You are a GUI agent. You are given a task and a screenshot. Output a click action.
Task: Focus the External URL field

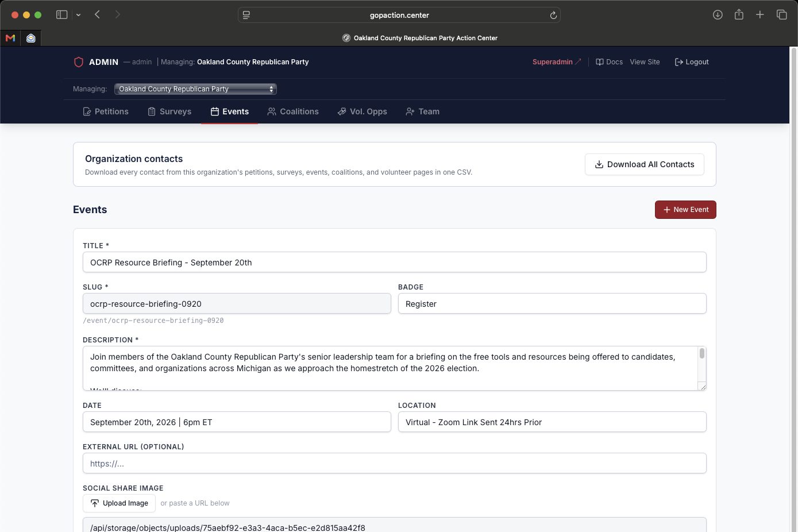tap(395, 464)
